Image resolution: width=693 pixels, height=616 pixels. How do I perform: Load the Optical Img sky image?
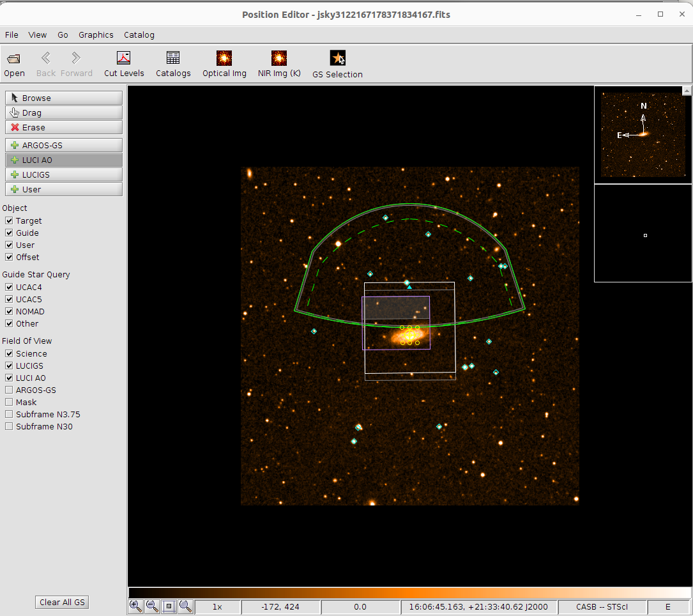click(x=224, y=65)
